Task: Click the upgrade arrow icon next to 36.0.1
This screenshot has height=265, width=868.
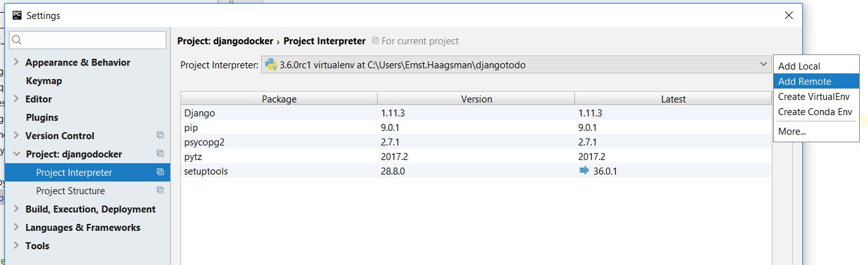Action: 584,171
